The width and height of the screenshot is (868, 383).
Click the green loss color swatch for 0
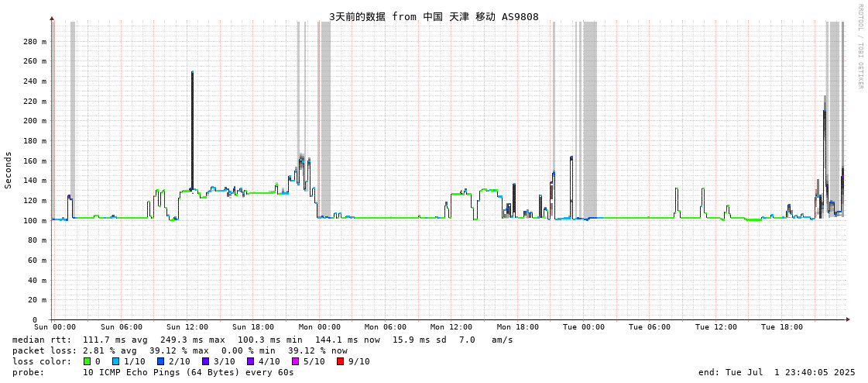tap(87, 361)
